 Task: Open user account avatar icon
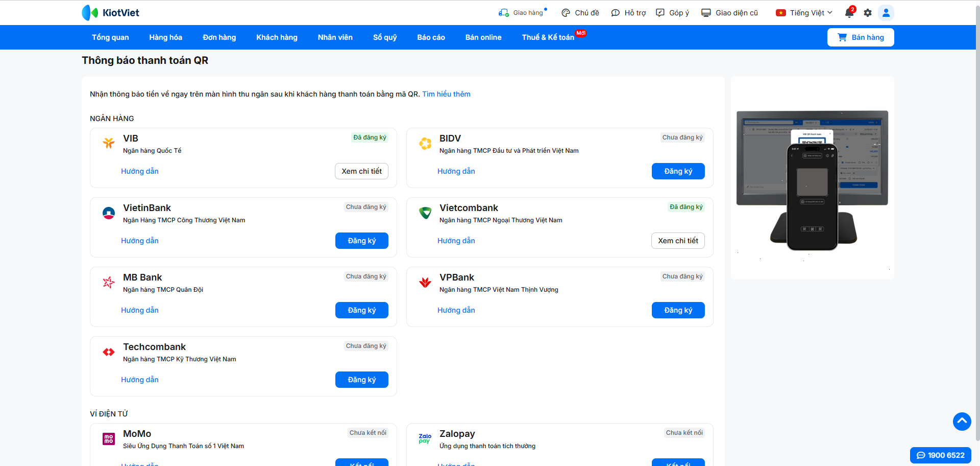tap(886, 13)
